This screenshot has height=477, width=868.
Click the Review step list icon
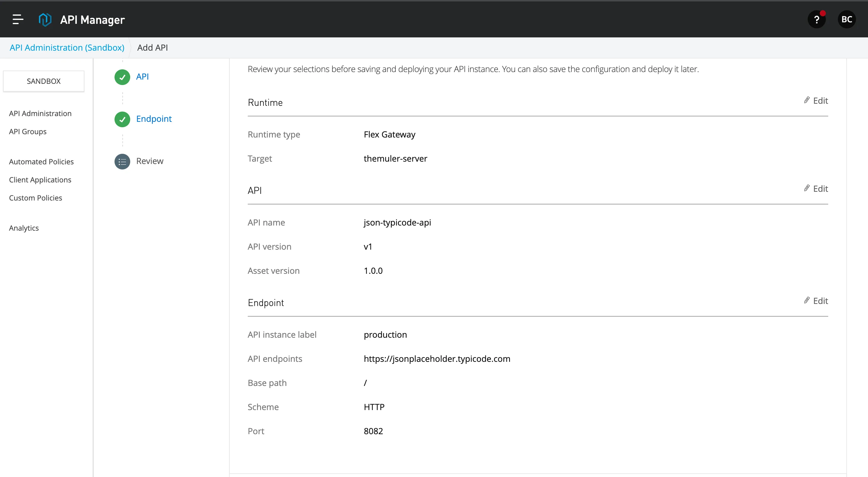122,162
